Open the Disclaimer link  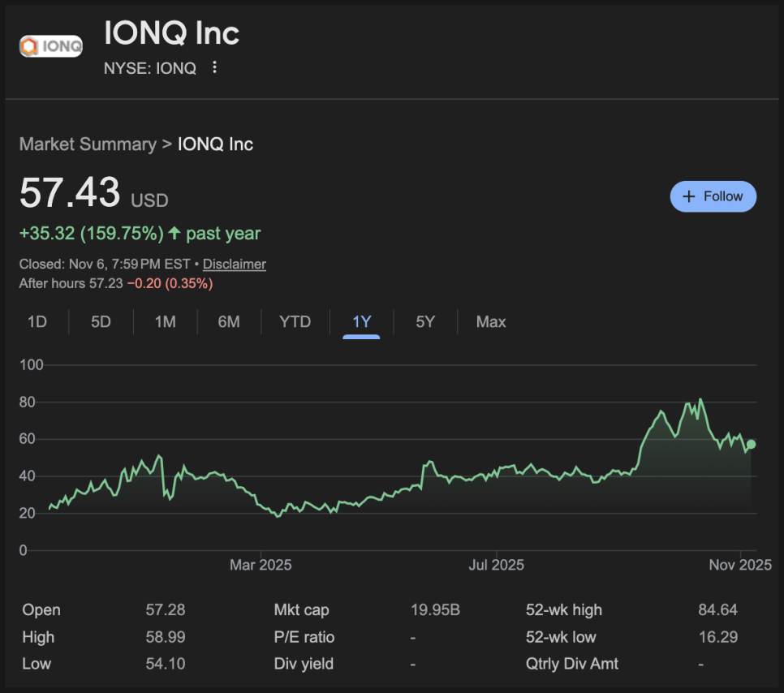click(234, 264)
